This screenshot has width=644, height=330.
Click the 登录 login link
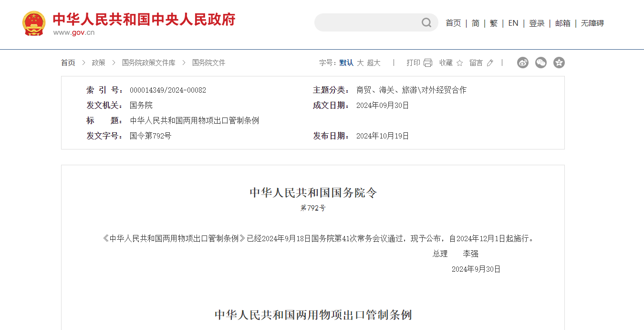537,23
